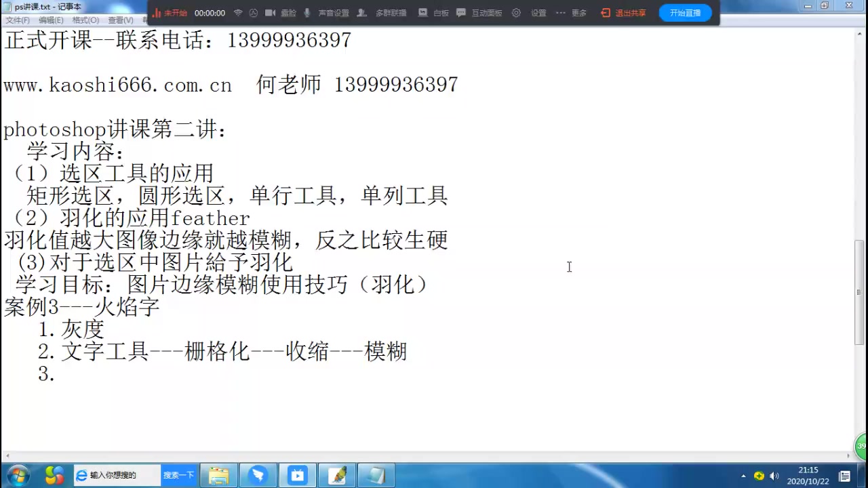Click the 搜索一下 search button
Screen dimensions: 868x488
pos(178,475)
